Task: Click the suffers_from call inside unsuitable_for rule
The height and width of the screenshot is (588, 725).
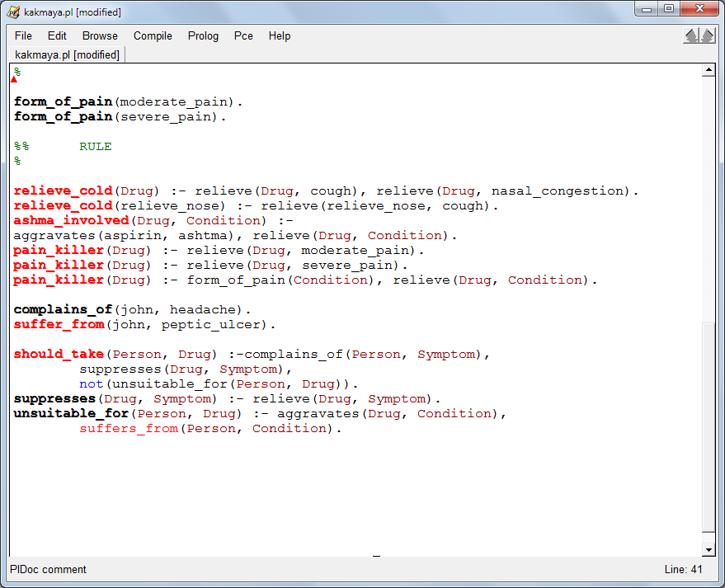Action: tap(128, 428)
